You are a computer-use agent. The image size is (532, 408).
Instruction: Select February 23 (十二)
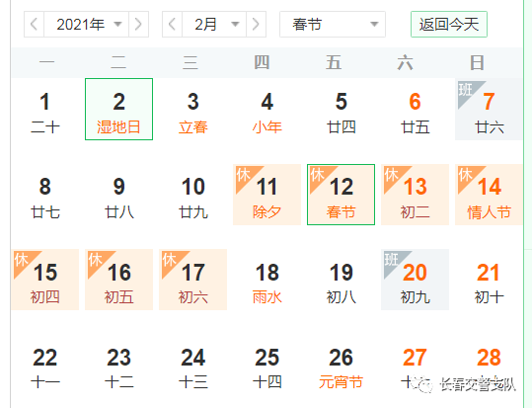point(118,366)
